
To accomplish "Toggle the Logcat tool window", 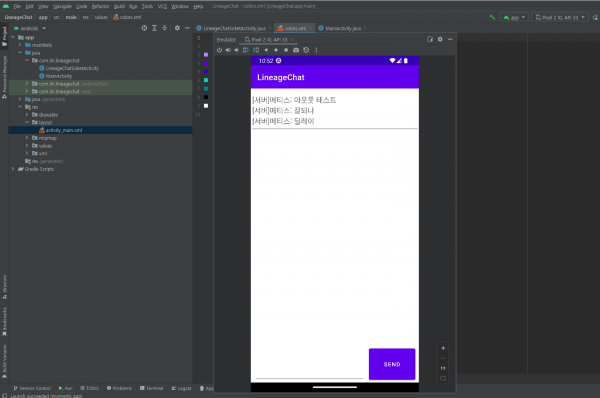I will click(181, 388).
